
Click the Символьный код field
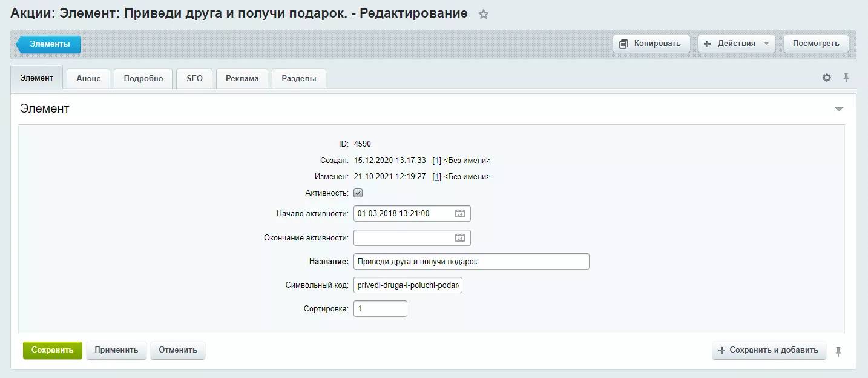click(408, 285)
